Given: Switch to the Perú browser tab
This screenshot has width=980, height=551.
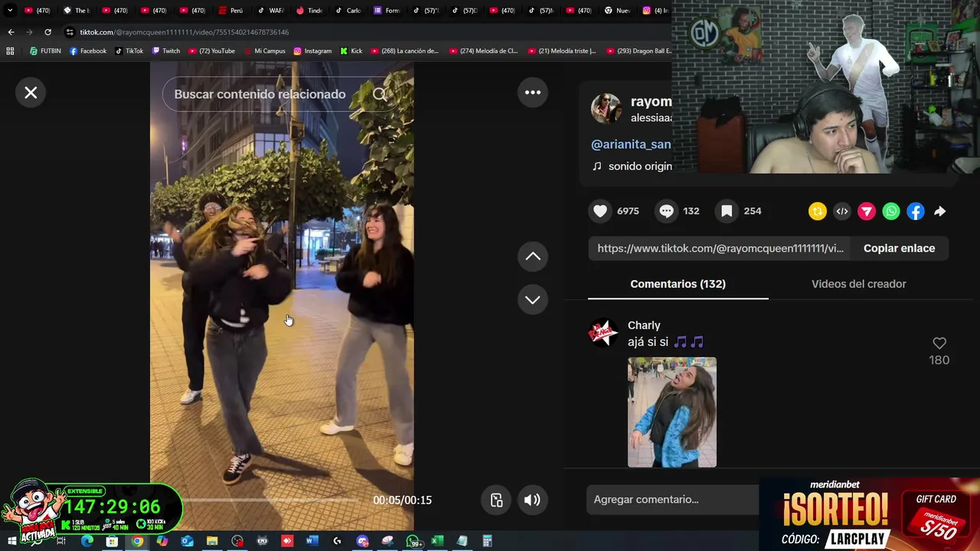Looking at the screenshot, I should pyautogui.click(x=231, y=11).
